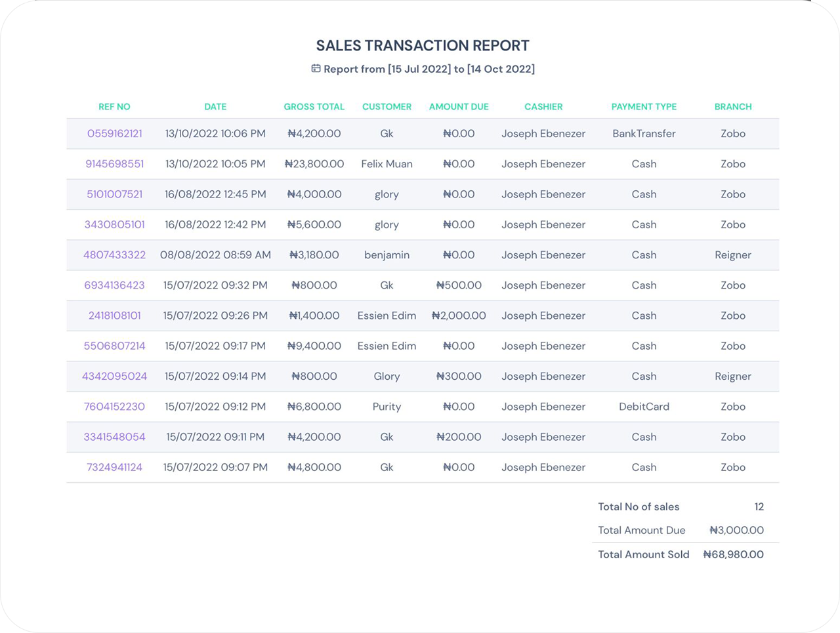Open transaction reference 7604152230

[114, 407]
